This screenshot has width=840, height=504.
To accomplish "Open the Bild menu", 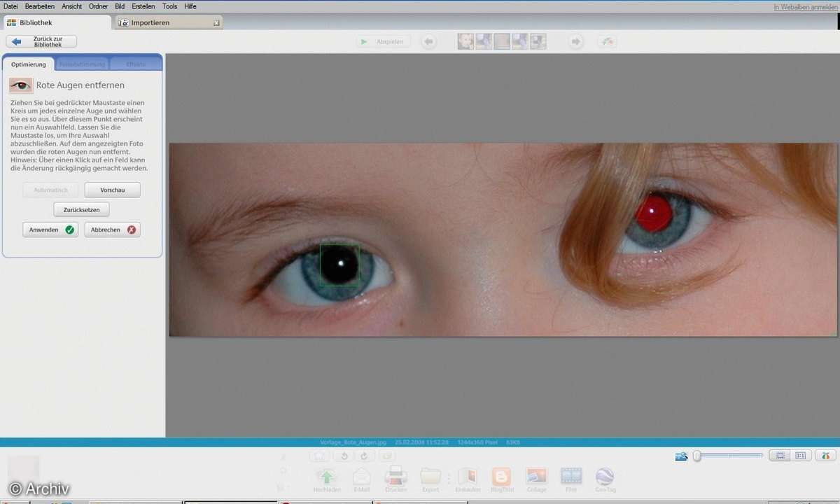I will (x=120, y=6).
